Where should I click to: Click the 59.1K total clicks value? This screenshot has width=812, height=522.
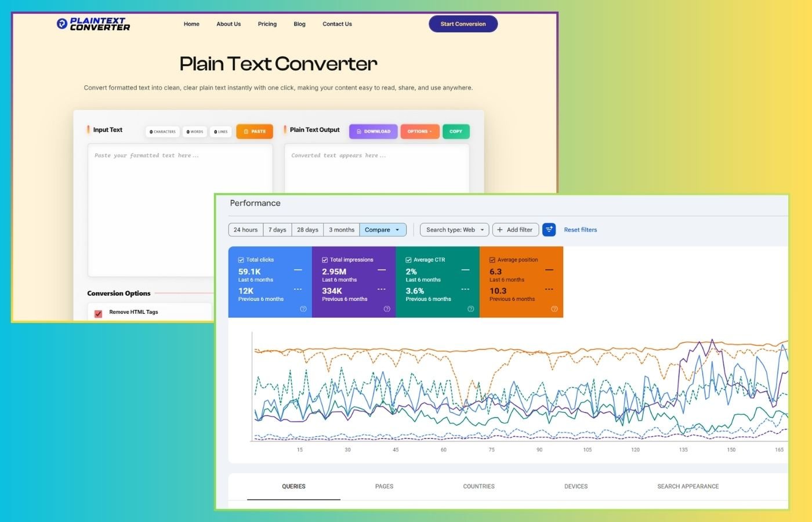click(249, 271)
